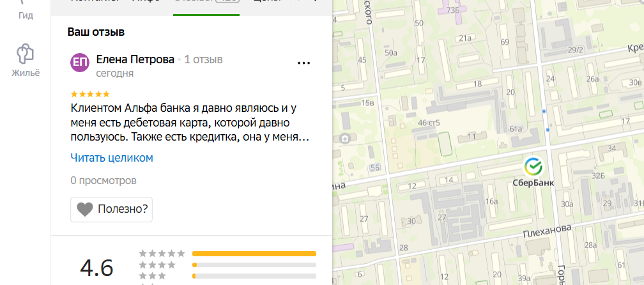644x285 pixels.
Task: Select the СберБанк marker on map
Action: point(533,167)
